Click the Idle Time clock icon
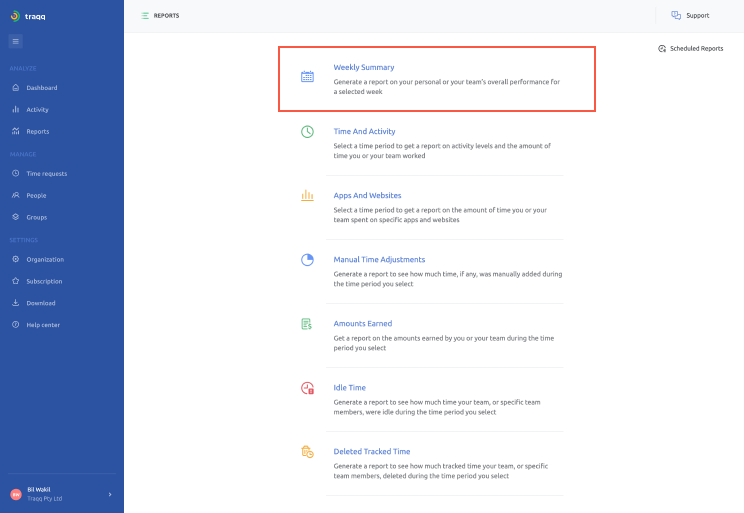Screen dimensions: 744x513 308,388
